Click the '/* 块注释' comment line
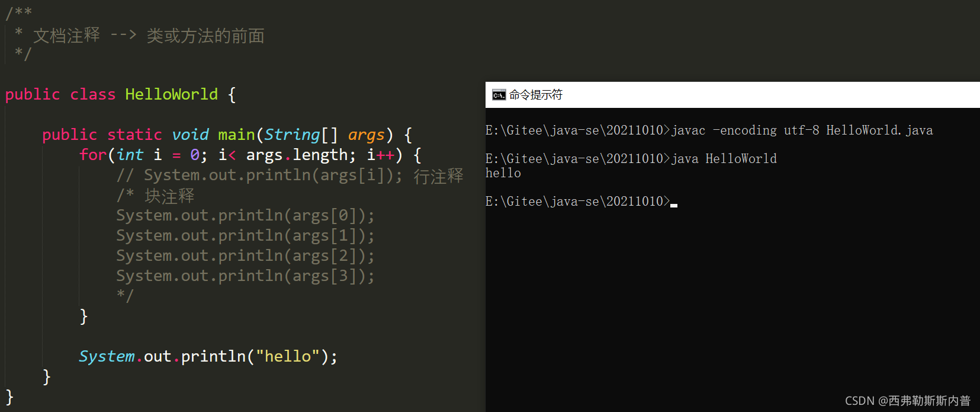980x412 pixels. [x=155, y=196]
